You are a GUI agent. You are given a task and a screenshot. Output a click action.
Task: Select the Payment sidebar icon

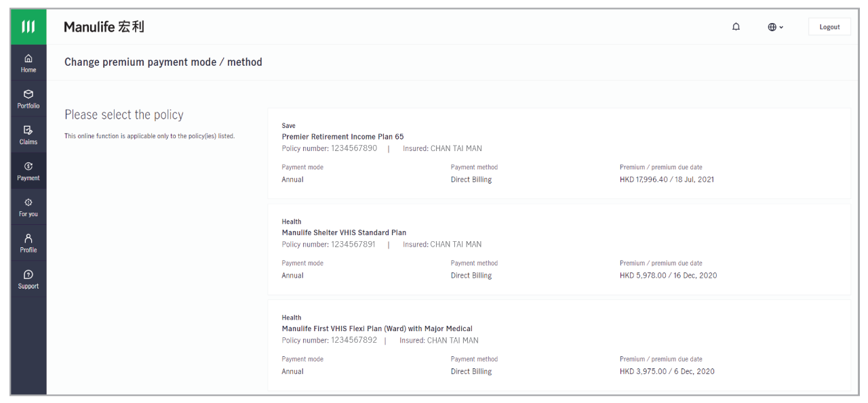(x=28, y=171)
